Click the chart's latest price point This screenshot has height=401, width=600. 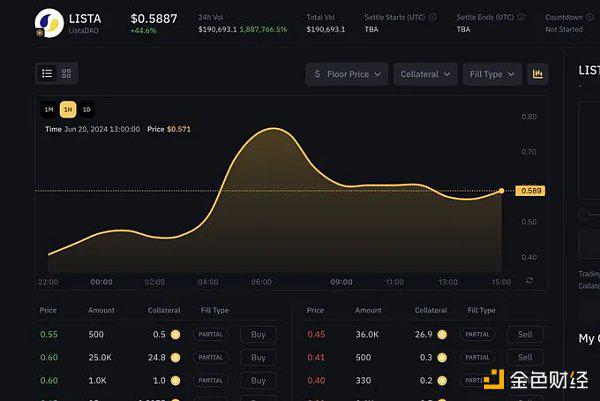(501, 191)
